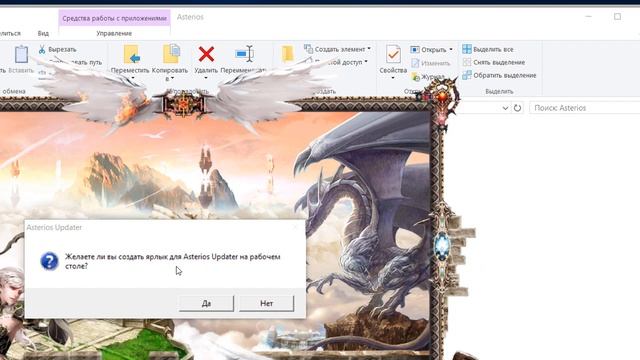
Task: Click Обратить выделение in ribbon
Action: click(x=499, y=76)
